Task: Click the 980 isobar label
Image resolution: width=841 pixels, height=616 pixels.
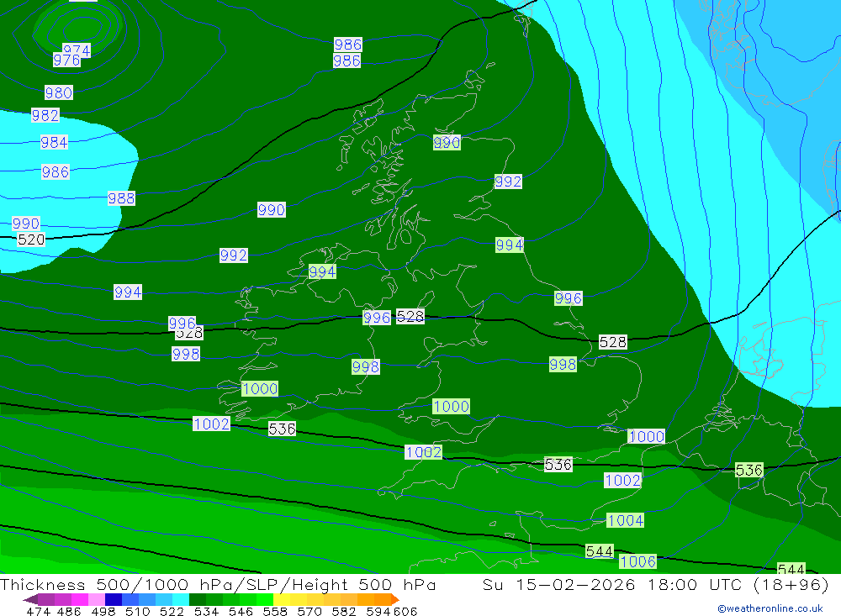Action: click(59, 92)
